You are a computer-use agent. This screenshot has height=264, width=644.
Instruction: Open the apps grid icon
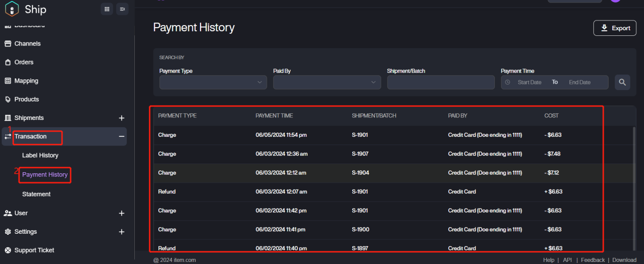pyautogui.click(x=107, y=9)
